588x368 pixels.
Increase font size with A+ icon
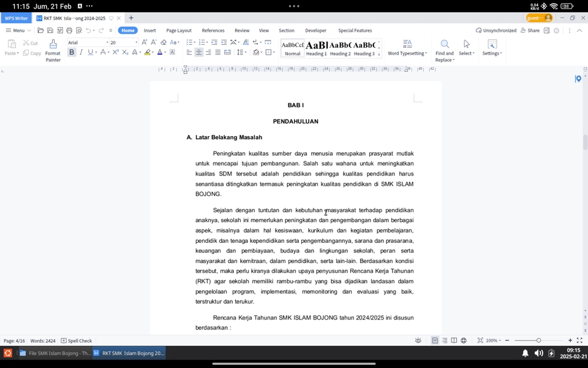(x=145, y=42)
